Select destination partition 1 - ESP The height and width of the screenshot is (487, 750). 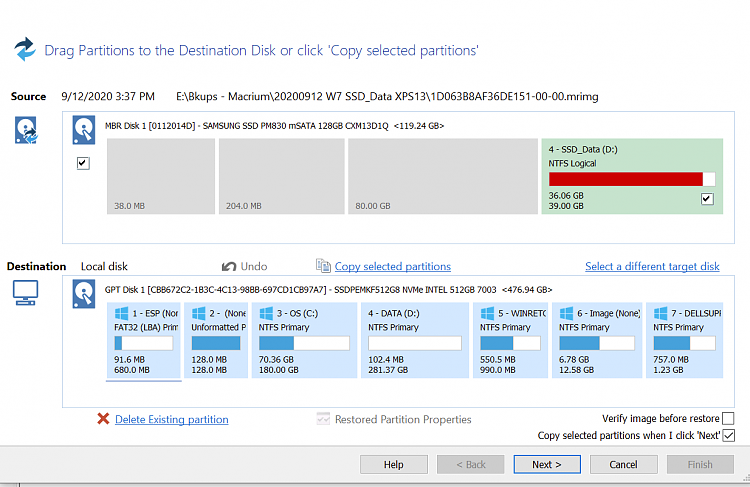143,340
